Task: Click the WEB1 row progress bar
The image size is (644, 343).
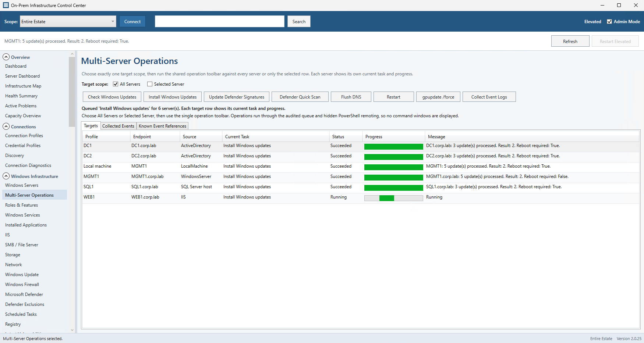Action: (394, 198)
